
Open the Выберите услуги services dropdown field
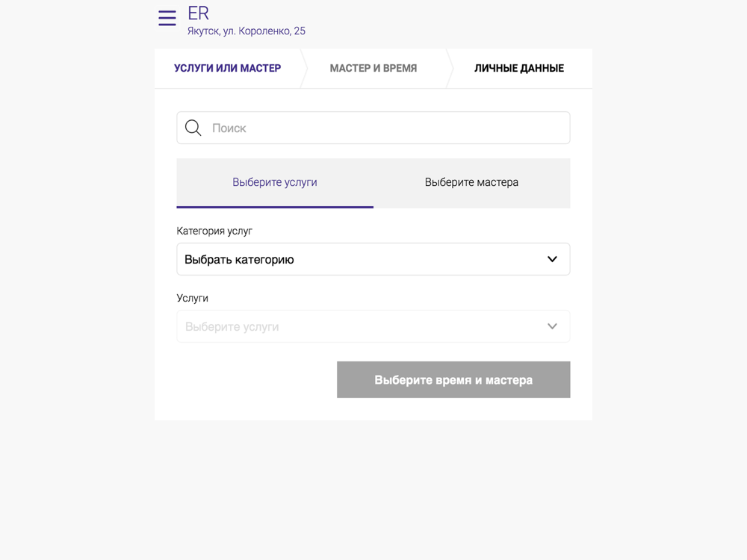pyautogui.click(x=373, y=326)
